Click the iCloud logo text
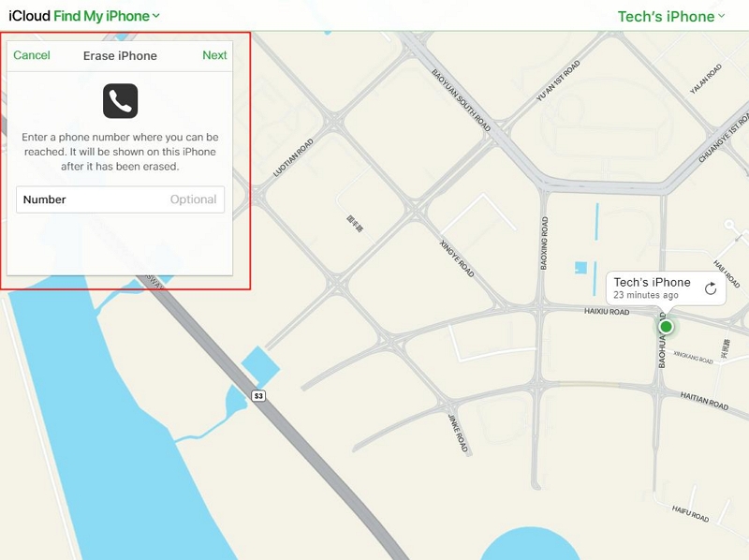749x560 pixels. pos(29,16)
